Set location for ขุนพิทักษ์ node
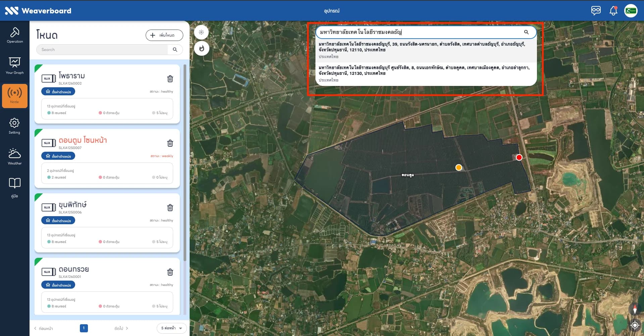This screenshot has width=644, height=336. 58,221
